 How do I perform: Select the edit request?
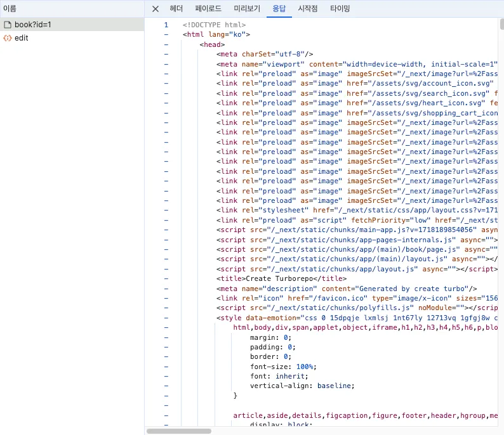coord(22,38)
